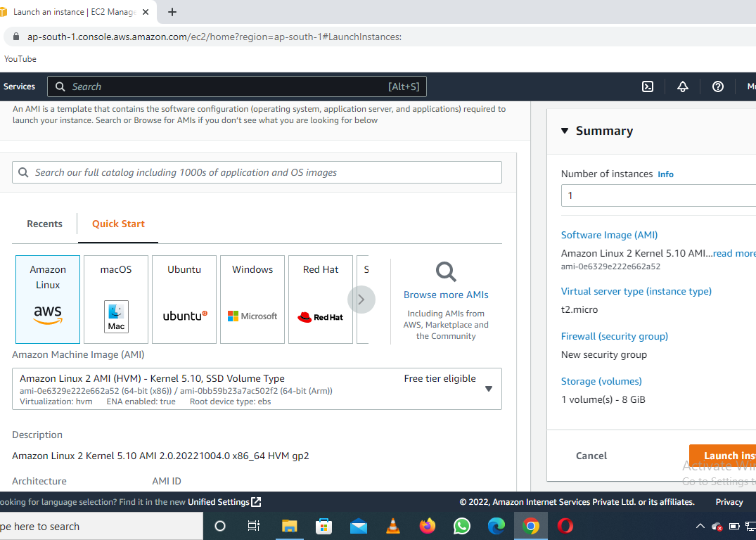Click the Launch instance button
The width and height of the screenshot is (756, 540).
pos(722,456)
